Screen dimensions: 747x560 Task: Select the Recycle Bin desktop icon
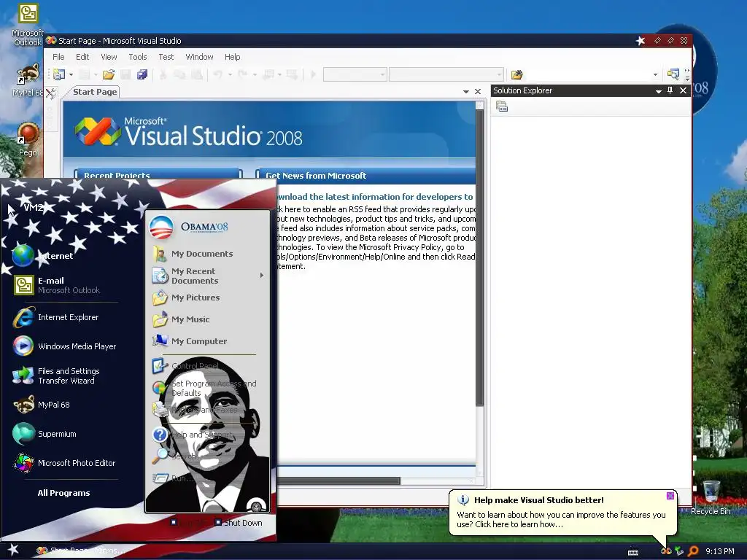711,497
